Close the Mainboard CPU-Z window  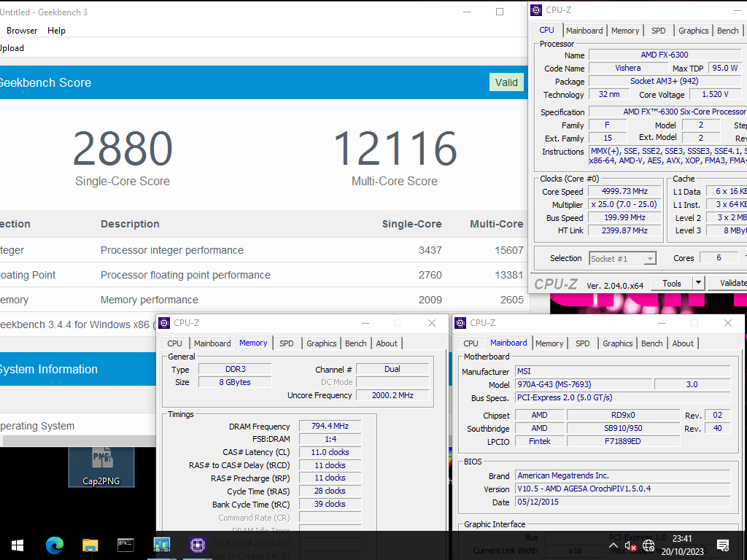pyautogui.click(x=727, y=323)
